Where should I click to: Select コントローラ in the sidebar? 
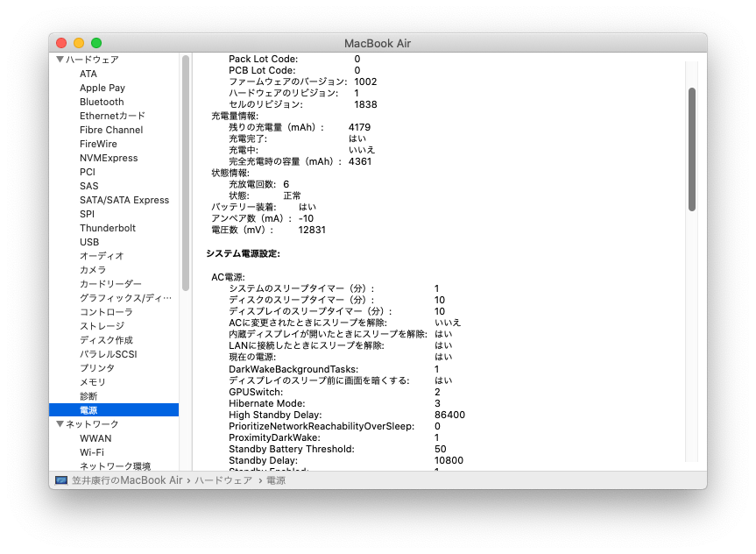point(106,312)
